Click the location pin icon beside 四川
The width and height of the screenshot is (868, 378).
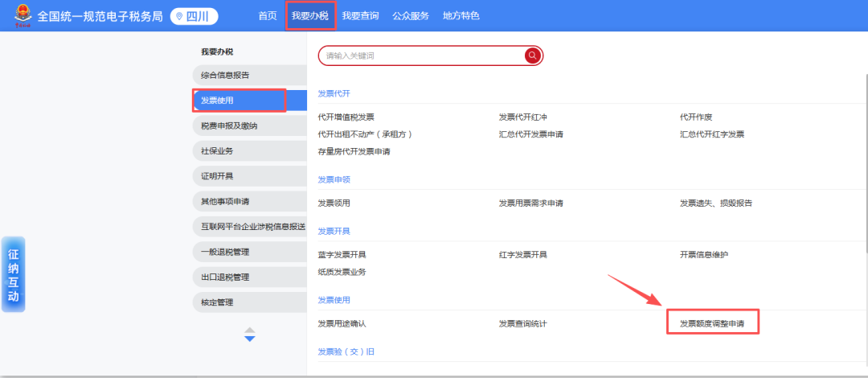pyautogui.click(x=178, y=16)
